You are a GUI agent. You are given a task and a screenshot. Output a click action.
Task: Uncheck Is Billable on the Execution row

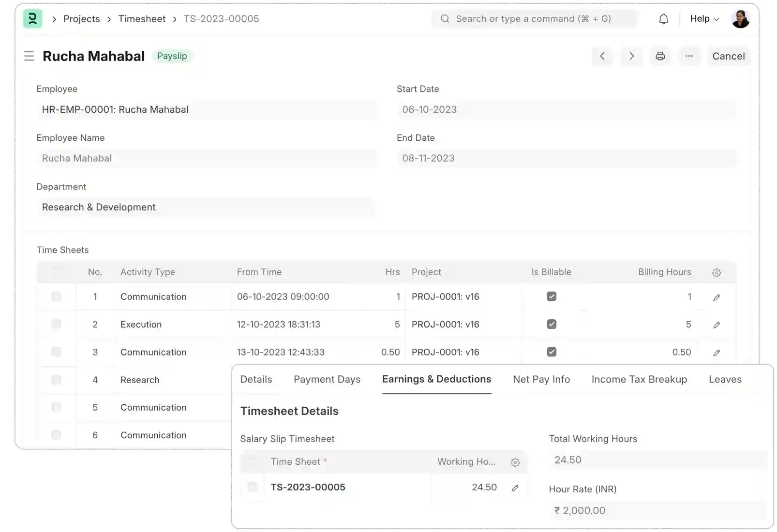pos(552,325)
